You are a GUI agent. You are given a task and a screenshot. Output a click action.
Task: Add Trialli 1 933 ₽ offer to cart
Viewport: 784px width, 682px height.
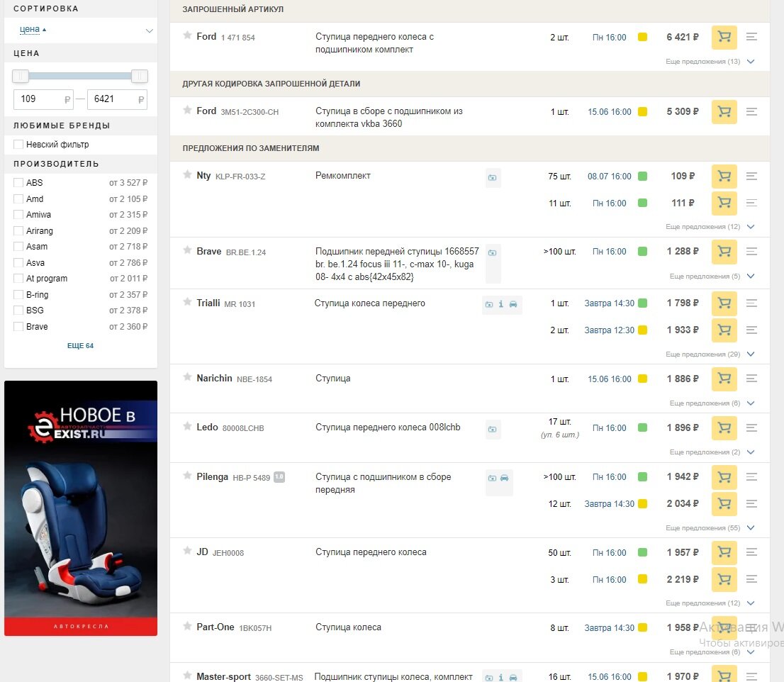pyautogui.click(x=724, y=330)
